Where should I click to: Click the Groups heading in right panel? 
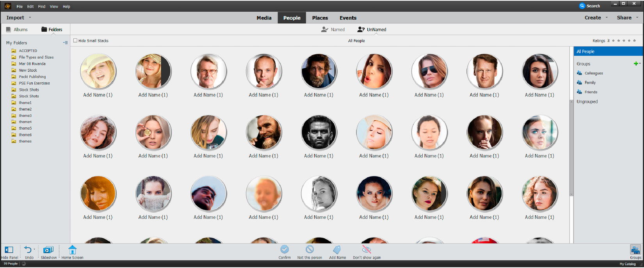click(x=584, y=64)
